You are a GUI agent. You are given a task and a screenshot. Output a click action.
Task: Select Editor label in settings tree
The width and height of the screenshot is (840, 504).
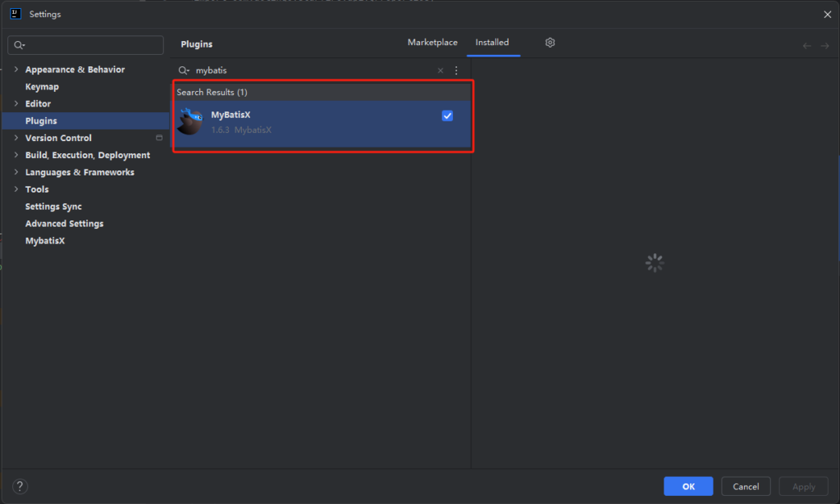point(38,104)
